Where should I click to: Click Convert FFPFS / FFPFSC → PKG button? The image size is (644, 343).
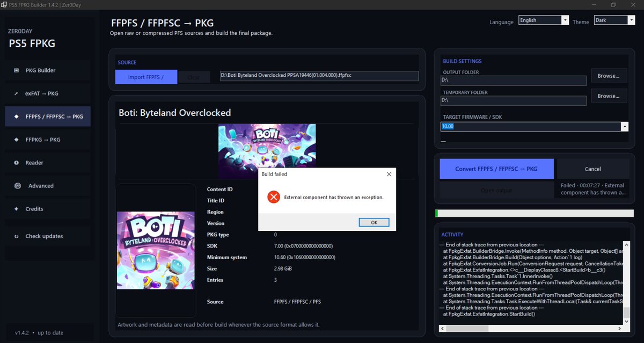[496, 169]
